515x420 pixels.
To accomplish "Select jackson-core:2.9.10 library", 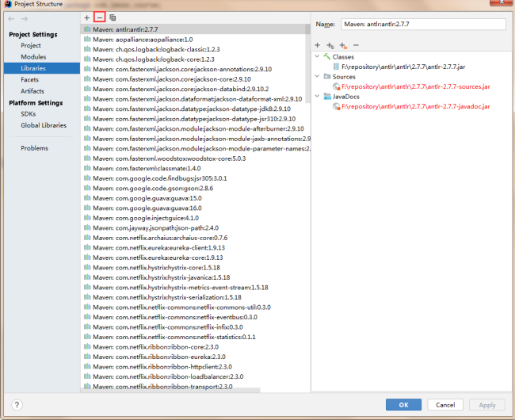I will (196, 79).
